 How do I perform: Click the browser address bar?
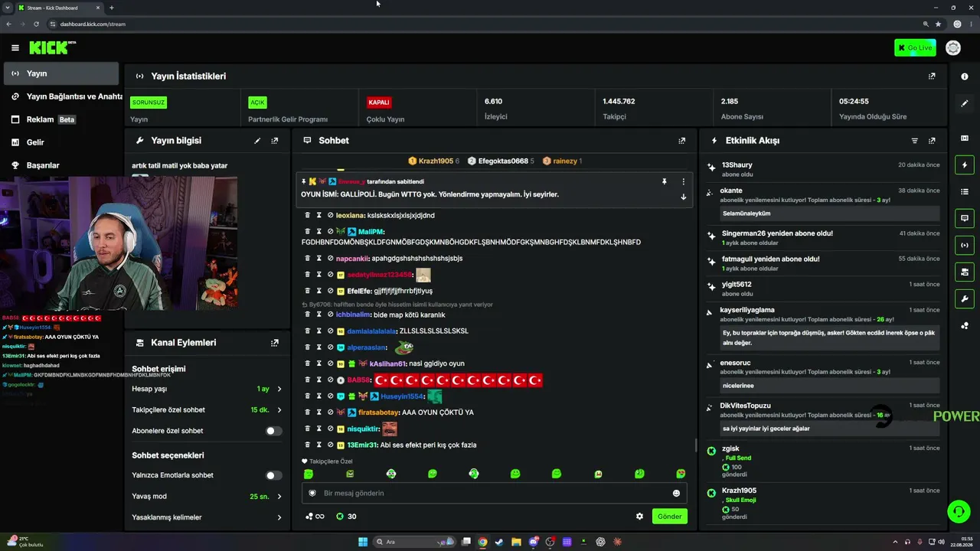pyautogui.click(x=482, y=24)
